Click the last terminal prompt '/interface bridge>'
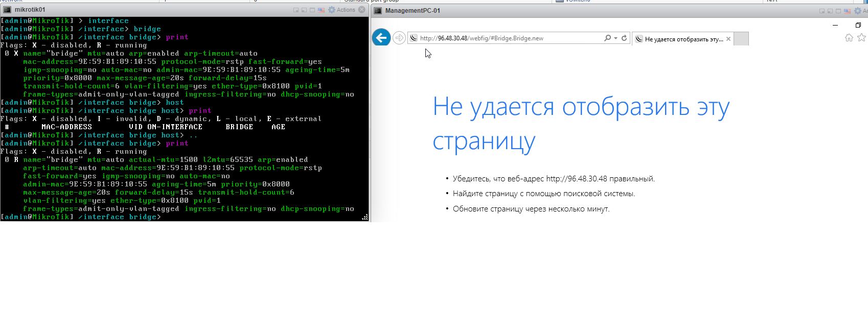This screenshot has width=868, height=331. tap(120, 217)
